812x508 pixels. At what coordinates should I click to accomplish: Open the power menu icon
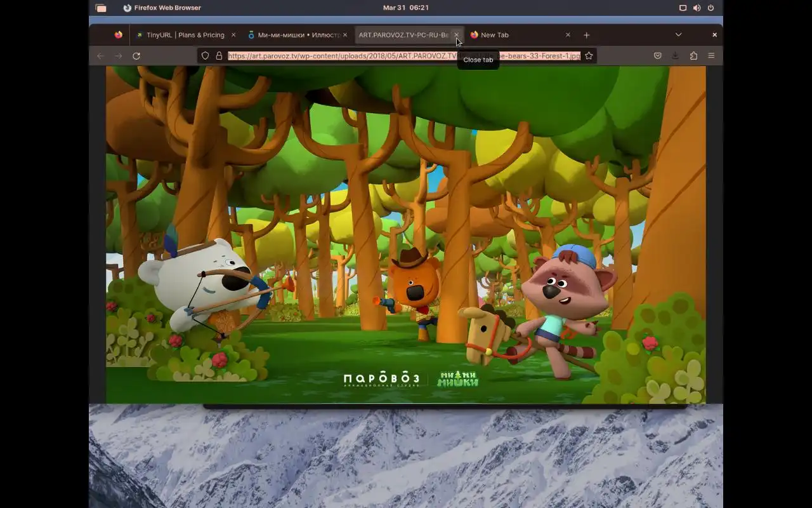pos(710,8)
